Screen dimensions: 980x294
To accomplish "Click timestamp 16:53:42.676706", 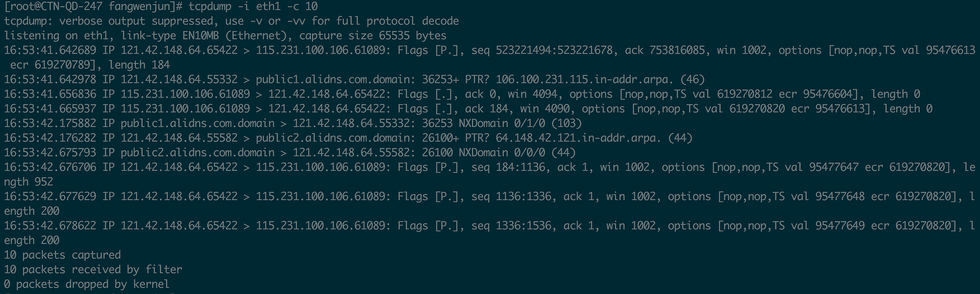I will click(50, 167).
